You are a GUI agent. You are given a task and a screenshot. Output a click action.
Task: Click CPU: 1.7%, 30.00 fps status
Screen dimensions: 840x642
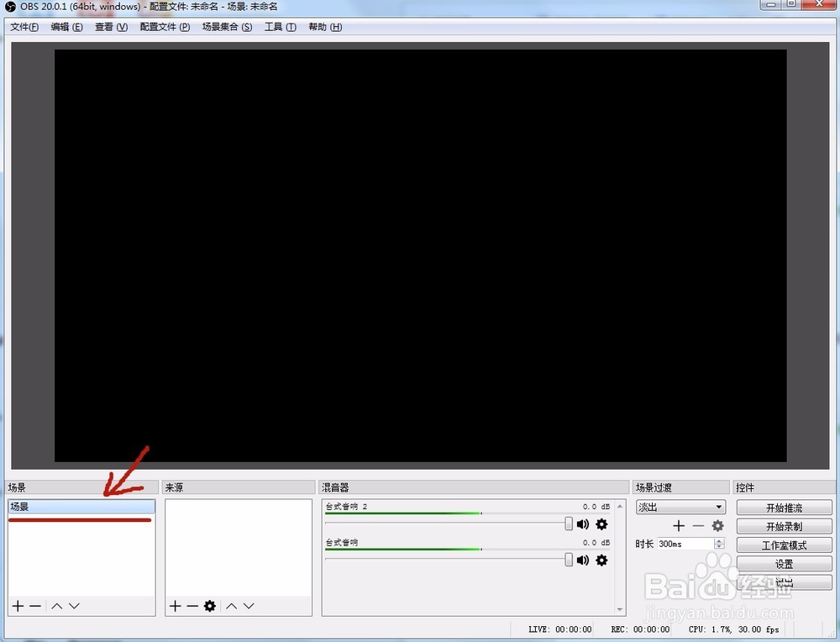coord(733,629)
